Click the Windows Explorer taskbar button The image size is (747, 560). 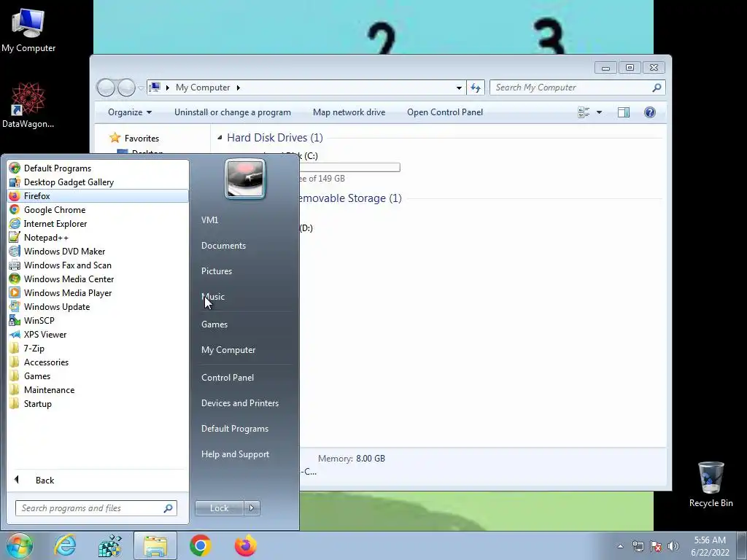[x=155, y=545]
